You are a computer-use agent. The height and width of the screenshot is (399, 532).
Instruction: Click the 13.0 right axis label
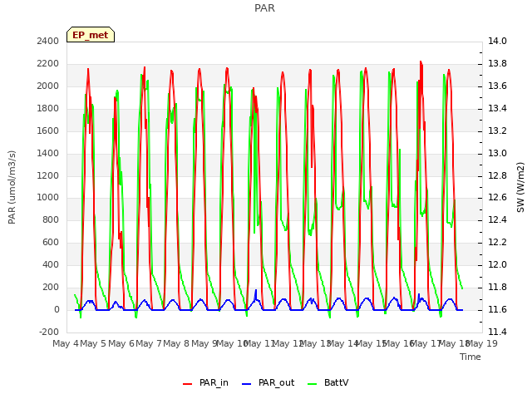click(497, 153)
